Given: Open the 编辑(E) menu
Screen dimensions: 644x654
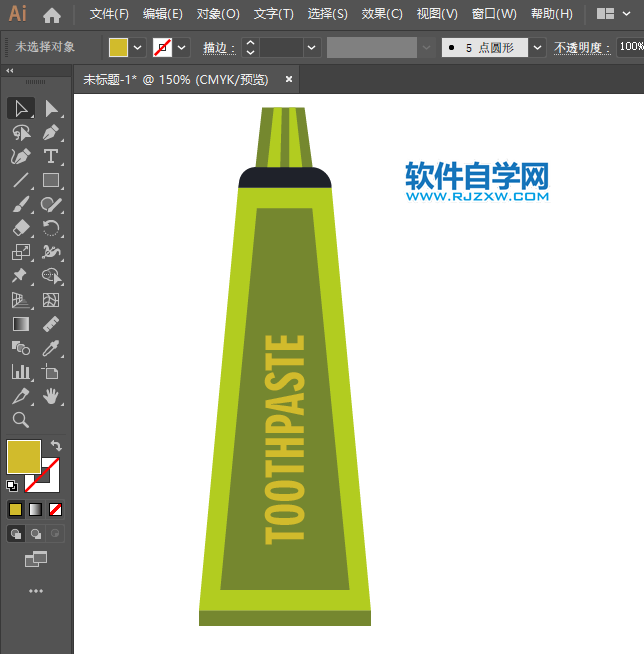Looking at the screenshot, I should 163,14.
